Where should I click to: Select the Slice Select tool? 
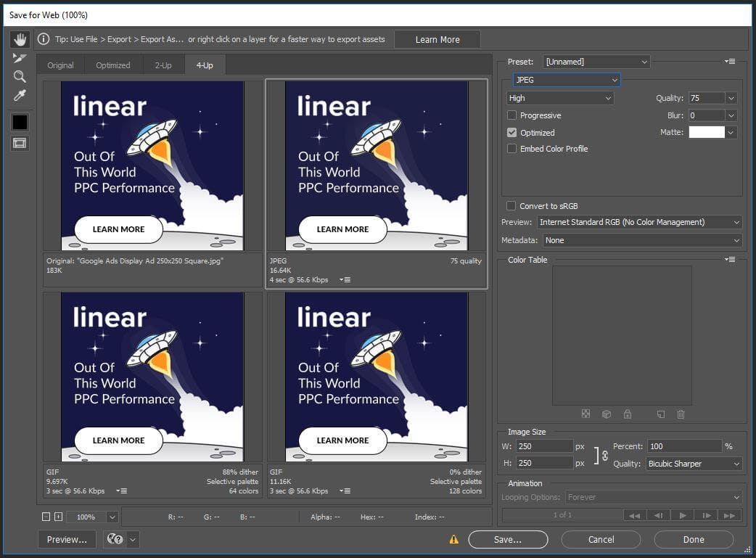(20, 58)
